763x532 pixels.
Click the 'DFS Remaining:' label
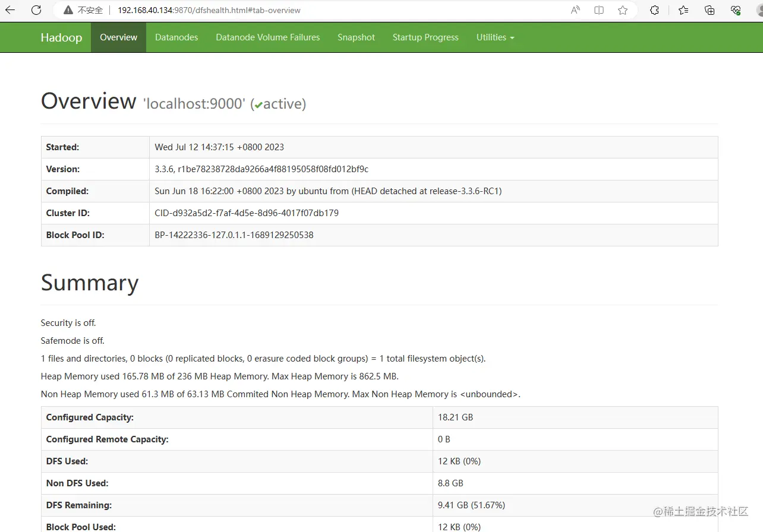tap(79, 505)
